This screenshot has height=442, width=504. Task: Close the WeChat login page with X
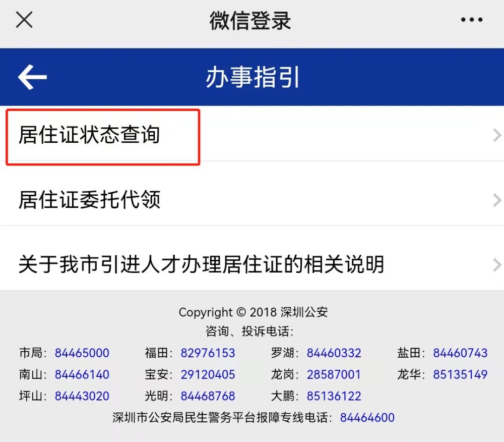tap(24, 20)
